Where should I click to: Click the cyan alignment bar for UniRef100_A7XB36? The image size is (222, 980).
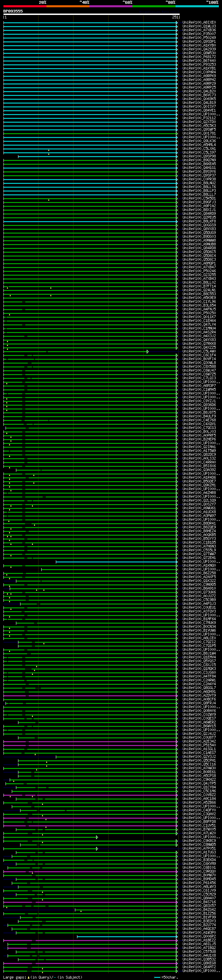[x=90, y=30]
